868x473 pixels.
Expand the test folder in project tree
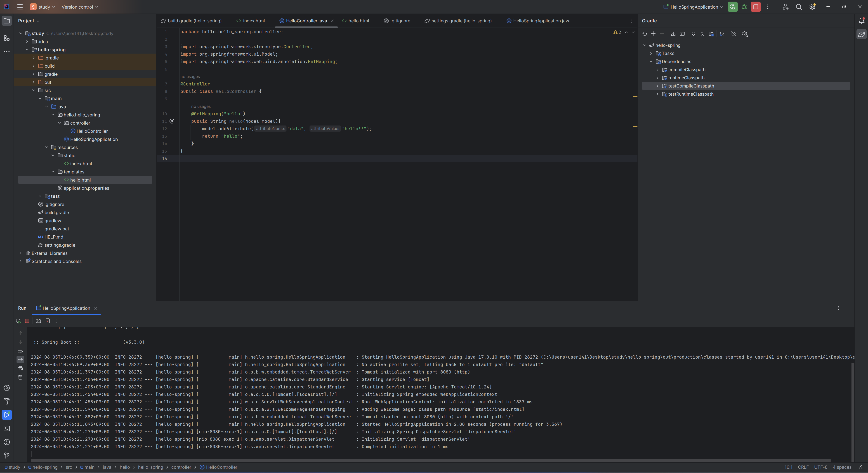point(40,196)
